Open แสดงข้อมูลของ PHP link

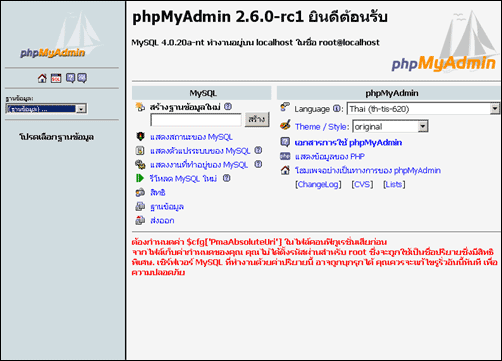[330, 157]
